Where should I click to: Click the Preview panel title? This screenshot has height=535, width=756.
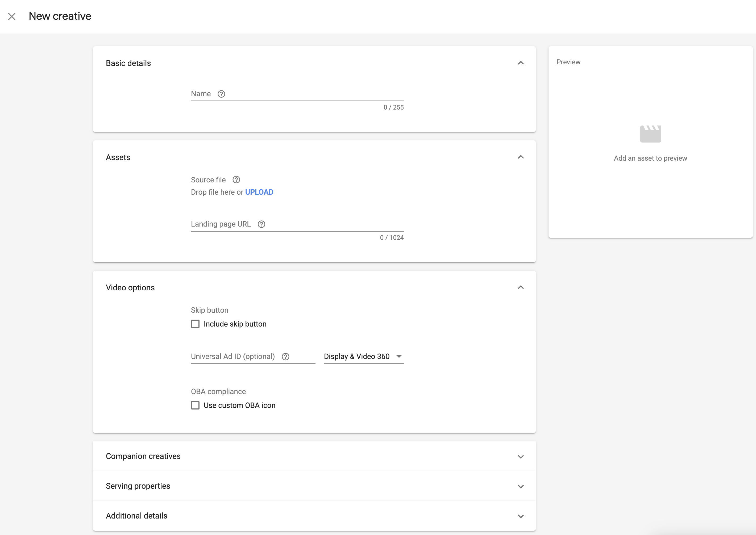[568, 62]
